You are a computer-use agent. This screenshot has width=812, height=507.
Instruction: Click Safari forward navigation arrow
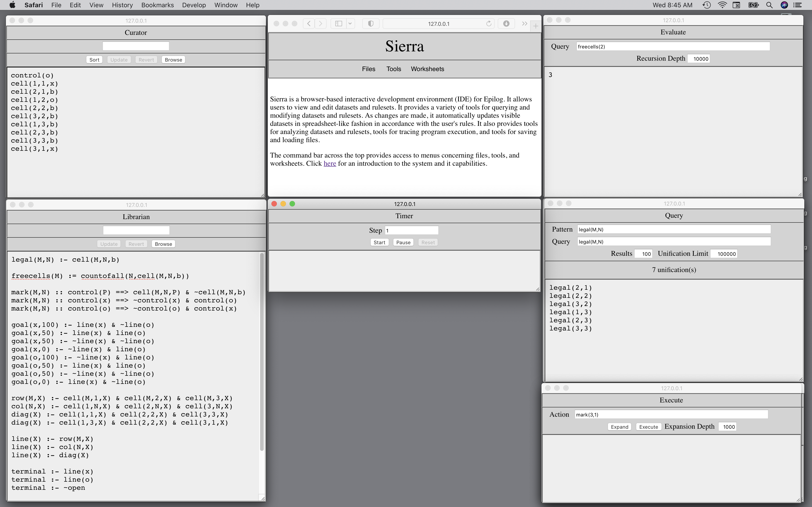pyautogui.click(x=320, y=24)
